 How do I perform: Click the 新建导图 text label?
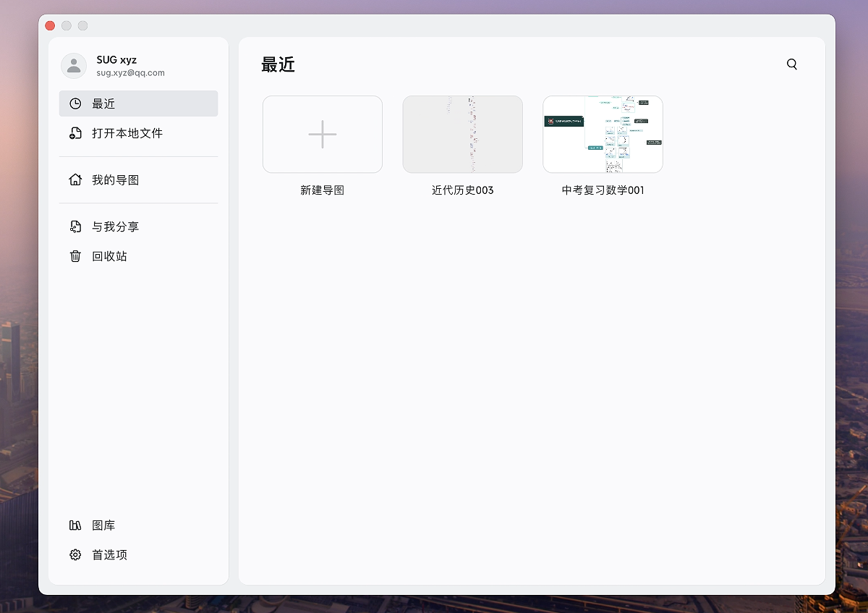coord(322,190)
